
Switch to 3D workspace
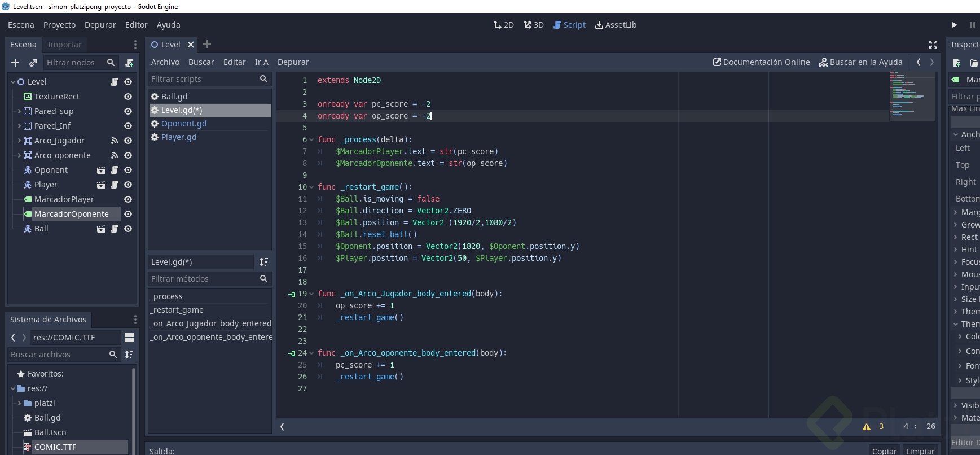(x=533, y=25)
